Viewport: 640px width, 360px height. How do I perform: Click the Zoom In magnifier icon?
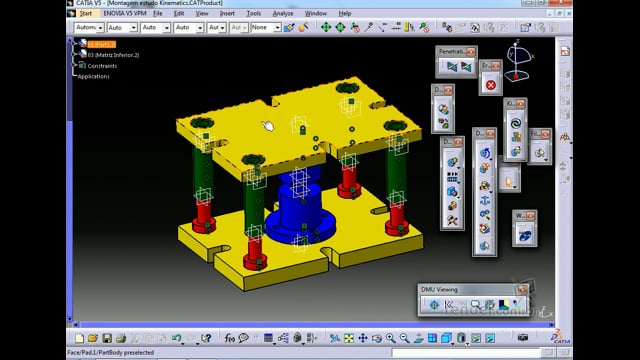pyautogui.click(x=391, y=338)
